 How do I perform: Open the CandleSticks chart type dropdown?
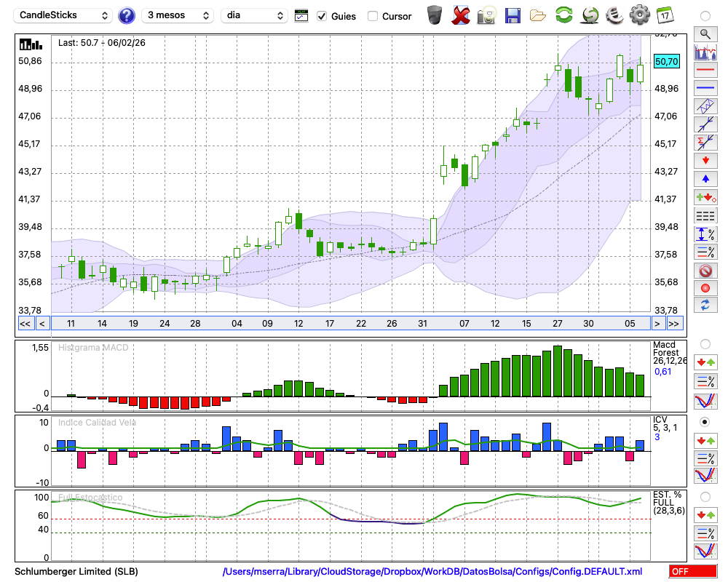tap(63, 15)
